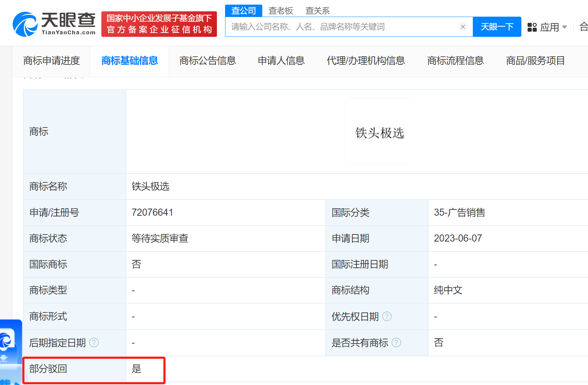Select the 否 value beside 是否共有商标
This screenshot has height=385, width=588.
439,342
